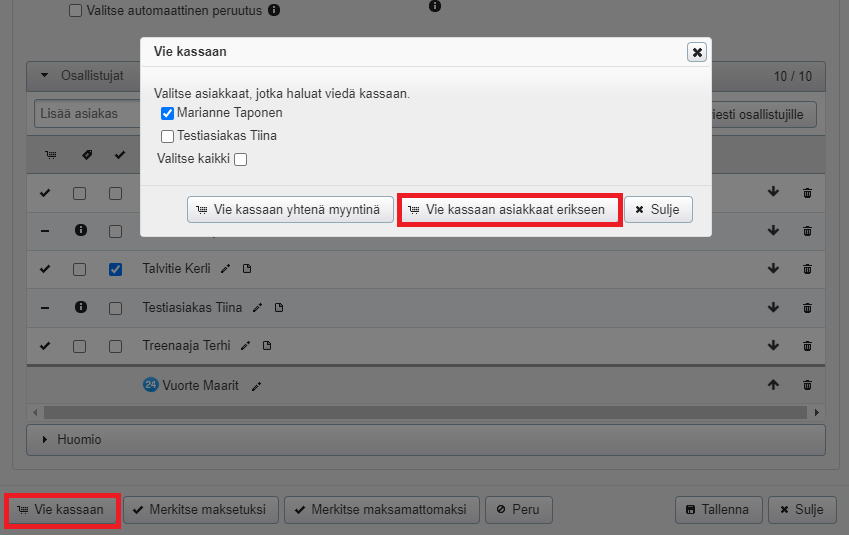This screenshot has width=849, height=535.
Task: Click Vie kassaan yhtenä myyntinä button
Action: coord(290,210)
